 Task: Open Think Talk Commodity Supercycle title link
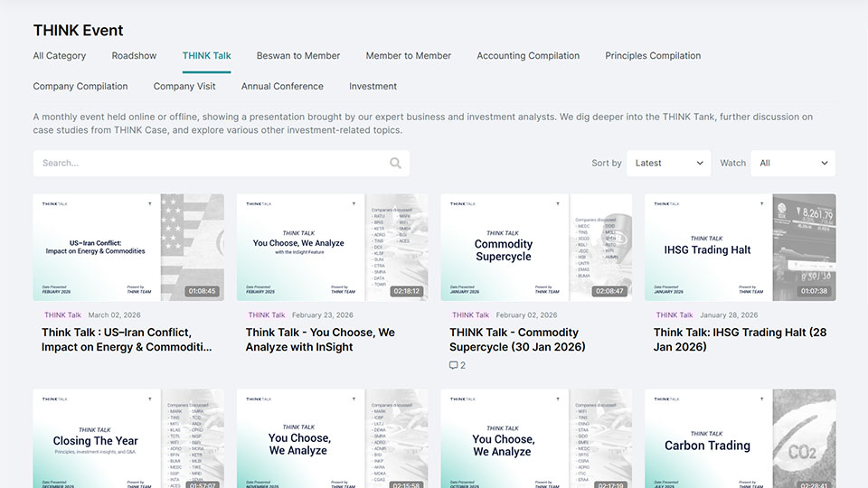pyautogui.click(x=517, y=339)
